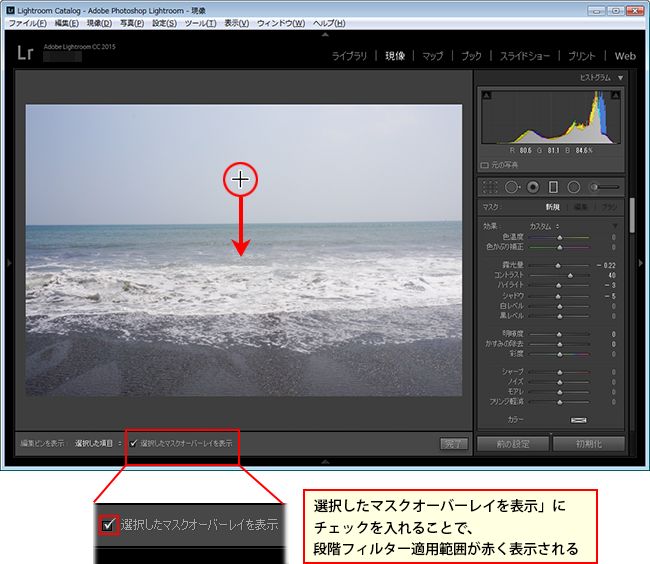Adjust the ノイズ noise slider
650x564 pixels.
(x=560, y=382)
